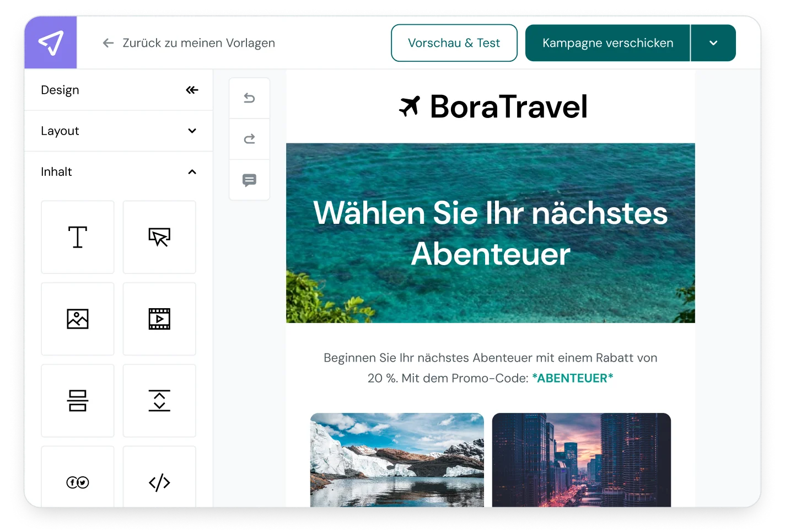The height and width of the screenshot is (532, 785).
Task: Select the Social media content block
Action: tap(78, 477)
